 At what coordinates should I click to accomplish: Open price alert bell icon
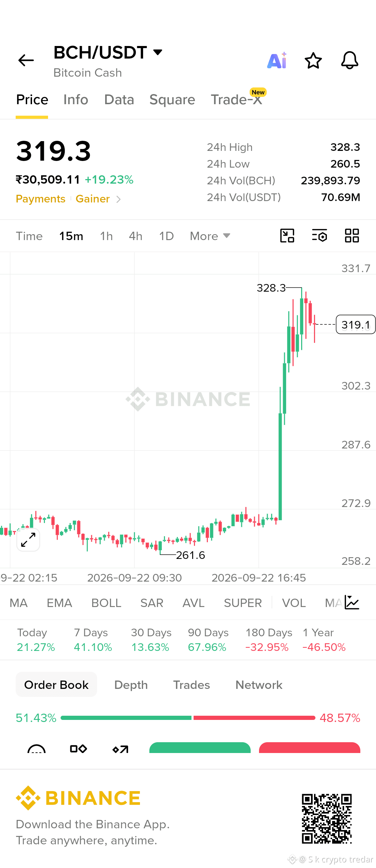coord(350,60)
